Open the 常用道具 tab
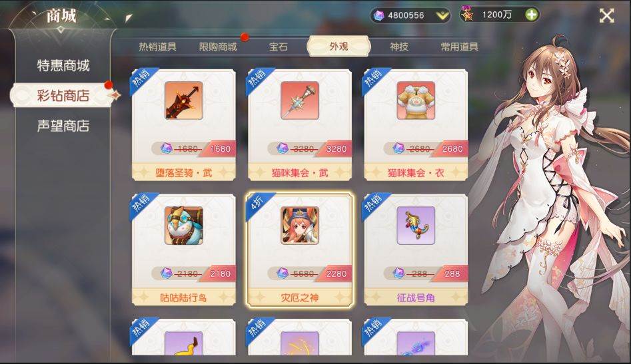 pyautogui.click(x=459, y=47)
